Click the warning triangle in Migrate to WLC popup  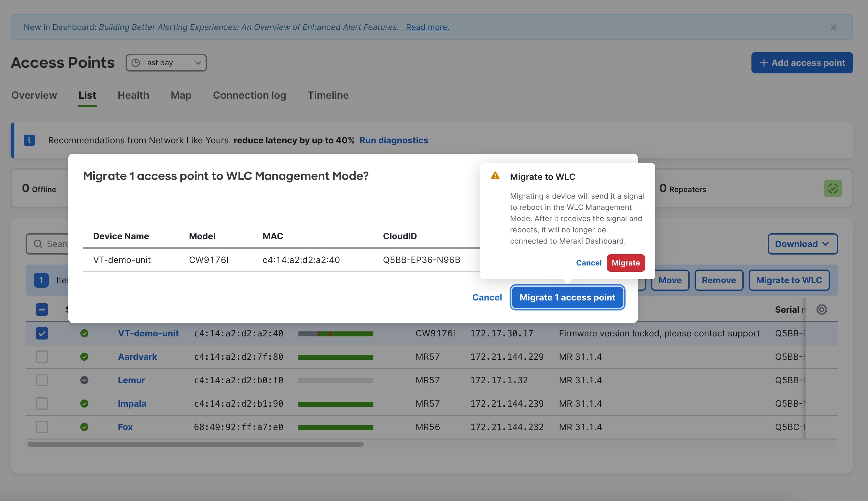click(x=495, y=176)
